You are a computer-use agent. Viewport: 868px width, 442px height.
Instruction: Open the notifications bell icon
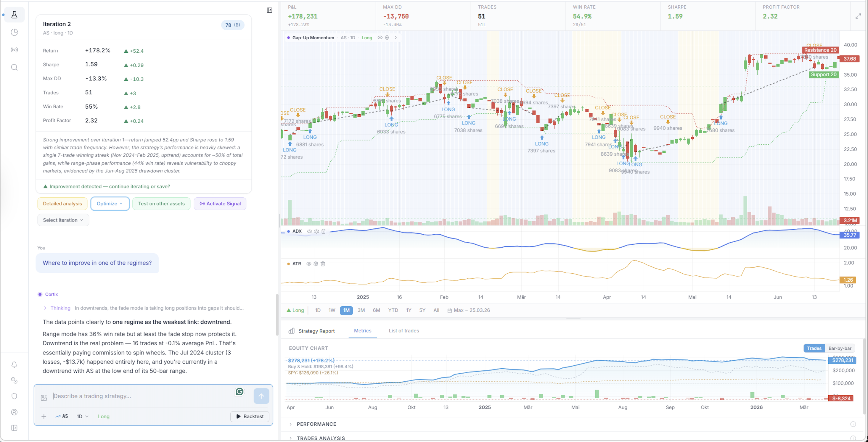14,364
